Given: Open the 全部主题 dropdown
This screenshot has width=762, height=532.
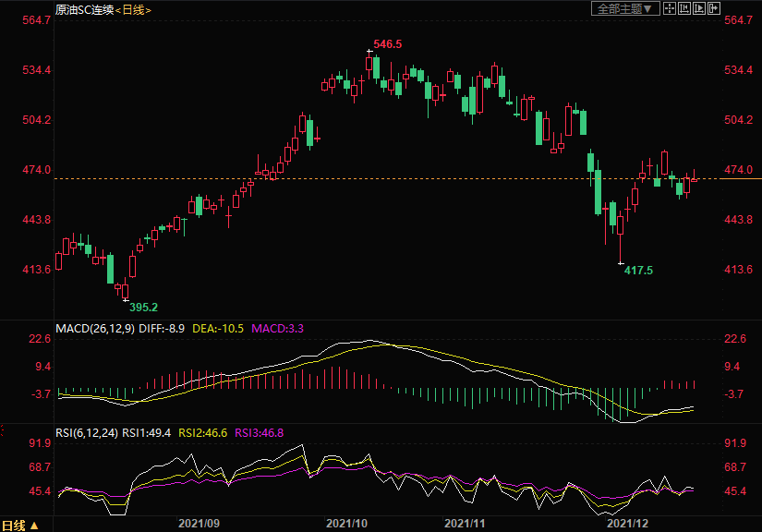Looking at the screenshot, I should 624,8.
